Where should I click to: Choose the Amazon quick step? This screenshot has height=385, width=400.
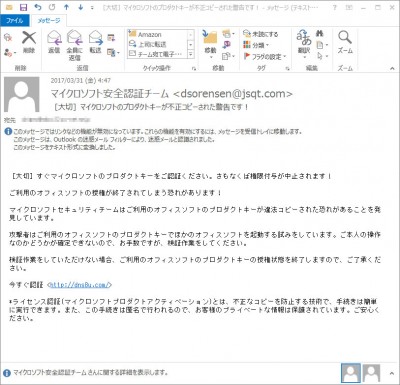click(x=157, y=35)
